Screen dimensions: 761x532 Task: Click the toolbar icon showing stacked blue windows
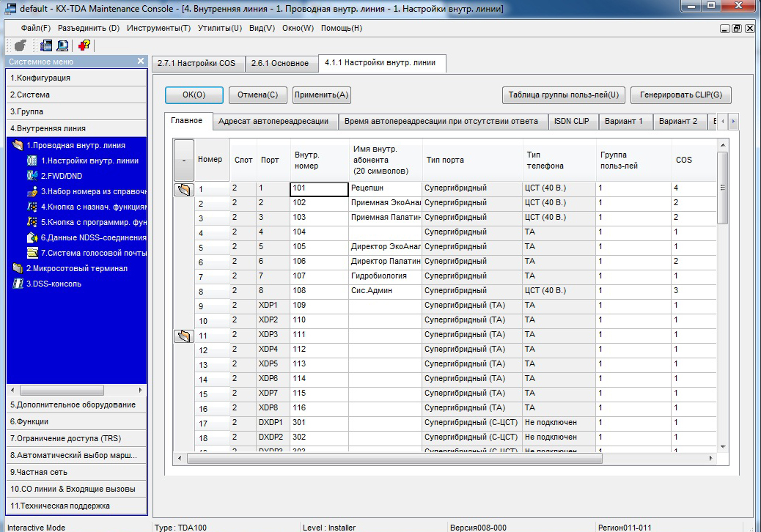[47, 45]
